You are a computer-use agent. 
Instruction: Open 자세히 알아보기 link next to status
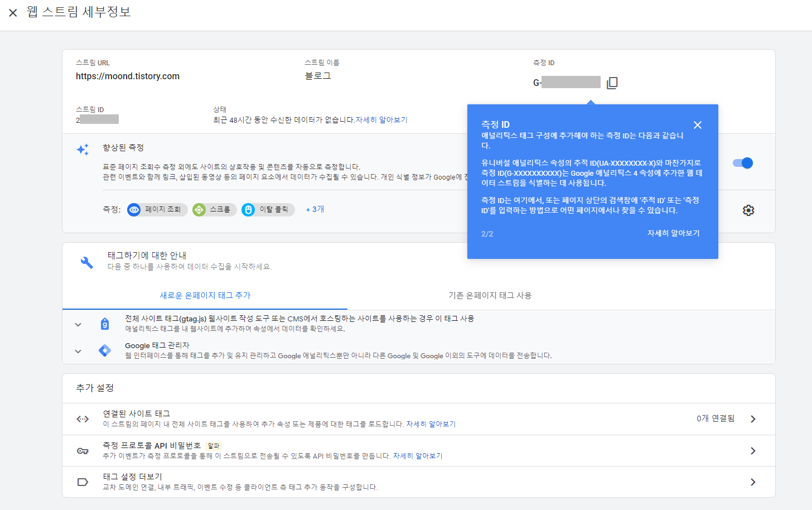(381, 120)
